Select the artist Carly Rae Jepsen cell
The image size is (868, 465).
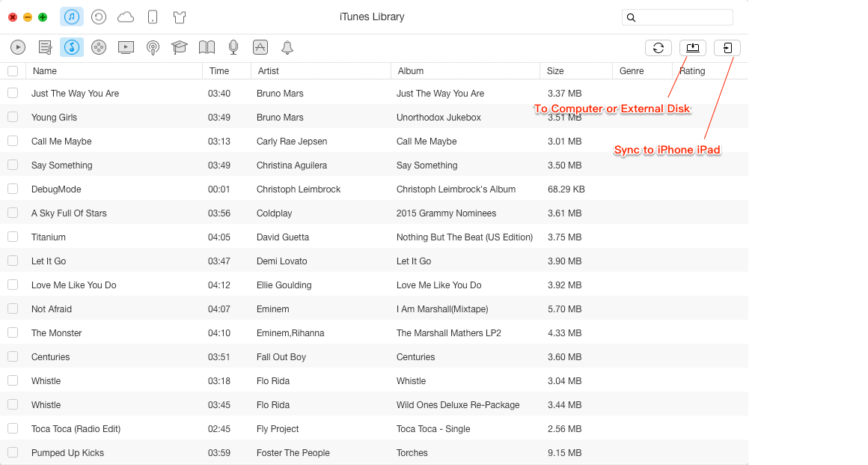292,142
